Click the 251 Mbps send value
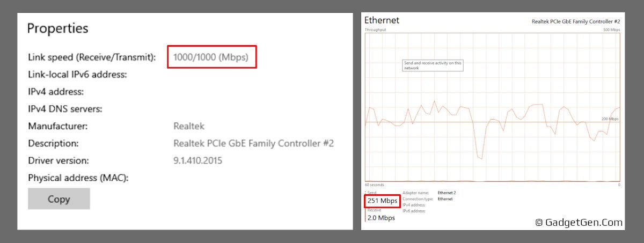This screenshot has height=243, width=644. pos(382,201)
